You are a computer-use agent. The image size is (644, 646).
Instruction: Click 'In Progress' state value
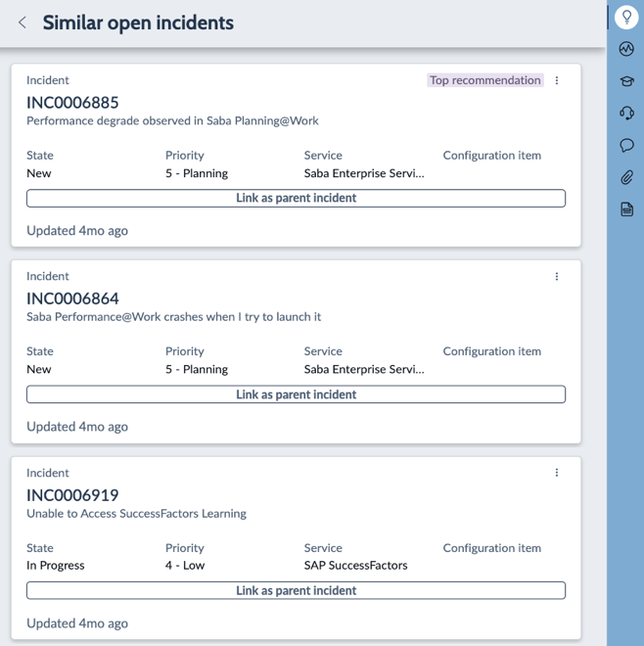(x=55, y=566)
